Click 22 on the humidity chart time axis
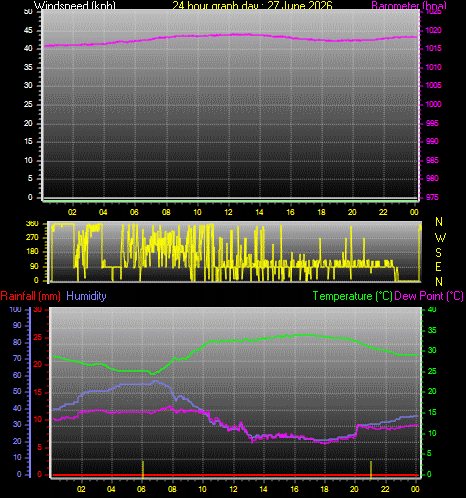The image size is (466, 498). (x=385, y=489)
